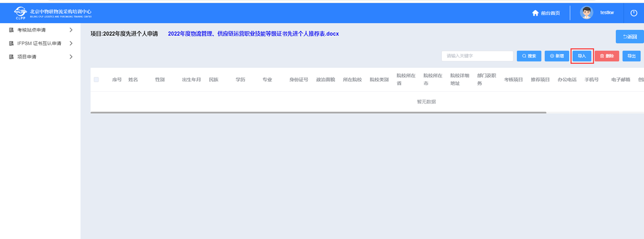Image resolution: width=644 pixels, height=239 pixels.
Task: Click the 部门及职务 column header
Action: (487, 80)
